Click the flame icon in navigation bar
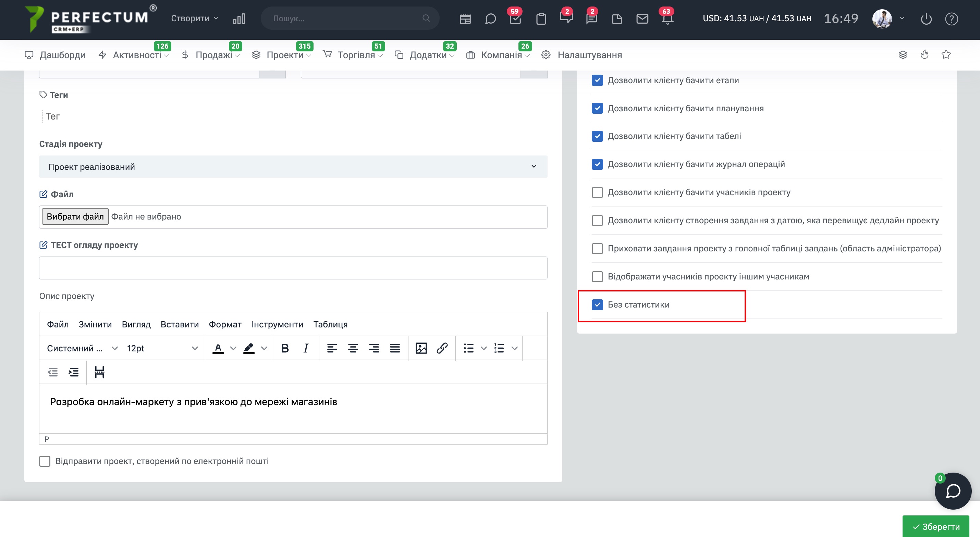 (924, 55)
